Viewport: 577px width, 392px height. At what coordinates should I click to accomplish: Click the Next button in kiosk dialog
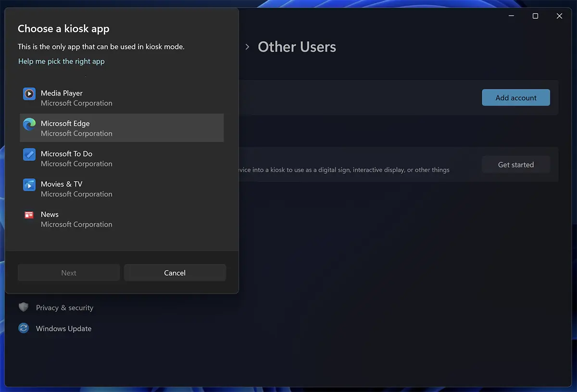[x=69, y=273]
